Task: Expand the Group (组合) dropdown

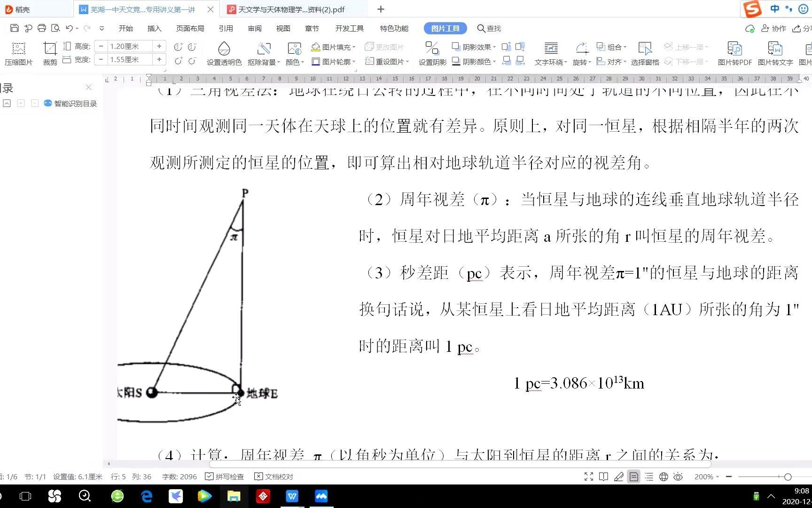Action: point(611,47)
